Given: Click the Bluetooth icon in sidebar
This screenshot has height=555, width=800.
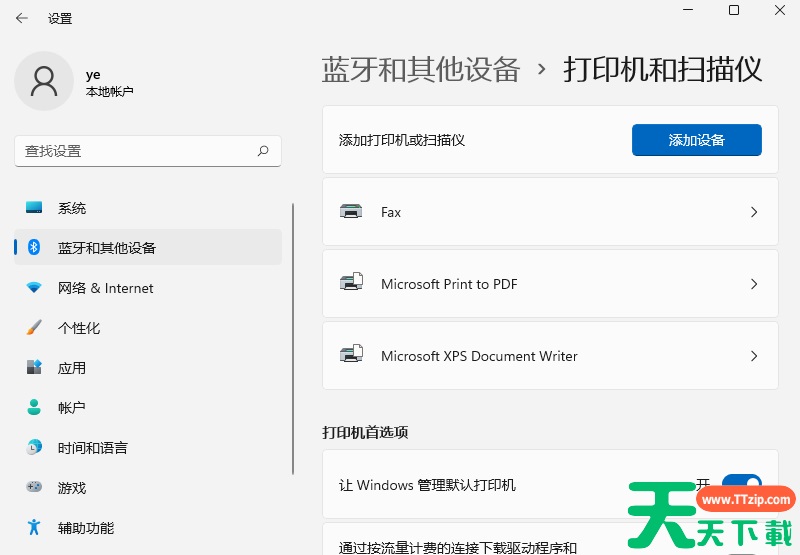Looking at the screenshot, I should 34,247.
